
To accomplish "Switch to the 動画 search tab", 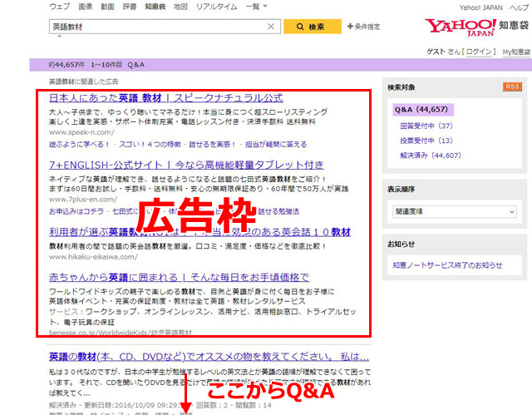I will (107, 7).
